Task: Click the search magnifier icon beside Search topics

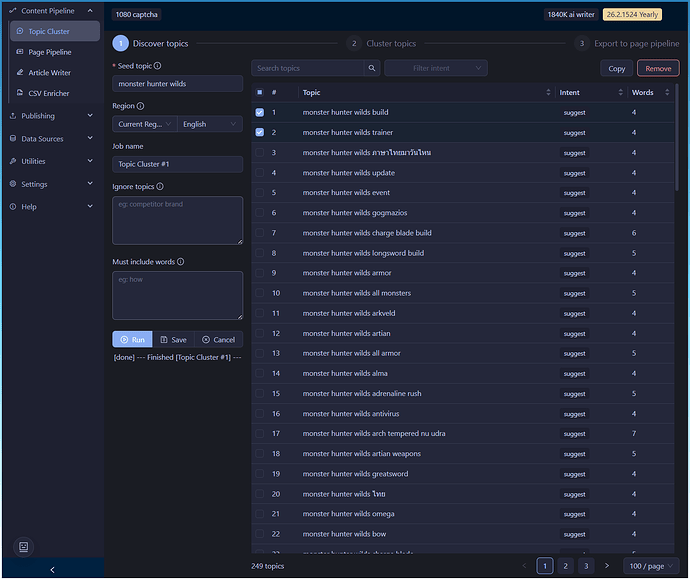Action: point(372,68)
